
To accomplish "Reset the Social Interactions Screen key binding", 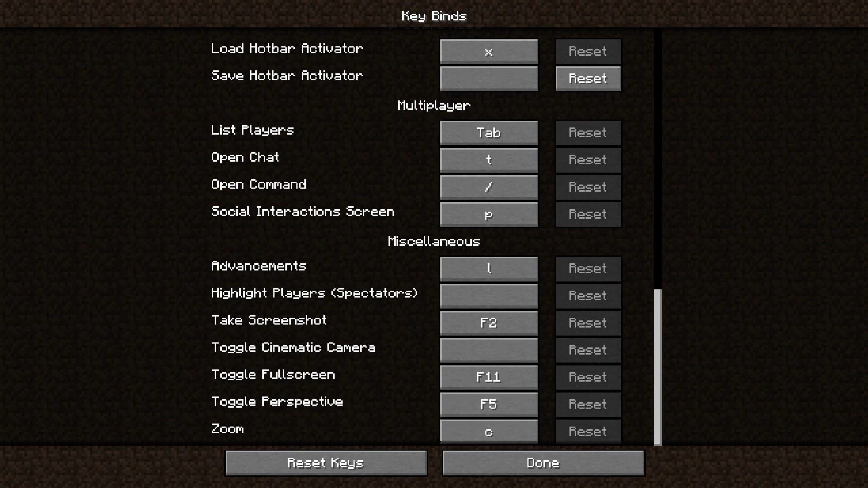I will pyautogui.click(x=588, y=214).
